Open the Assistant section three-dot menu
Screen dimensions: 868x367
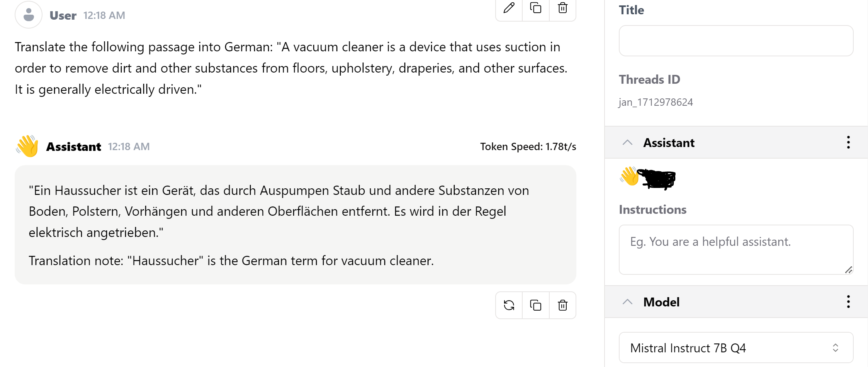point(848,142)
